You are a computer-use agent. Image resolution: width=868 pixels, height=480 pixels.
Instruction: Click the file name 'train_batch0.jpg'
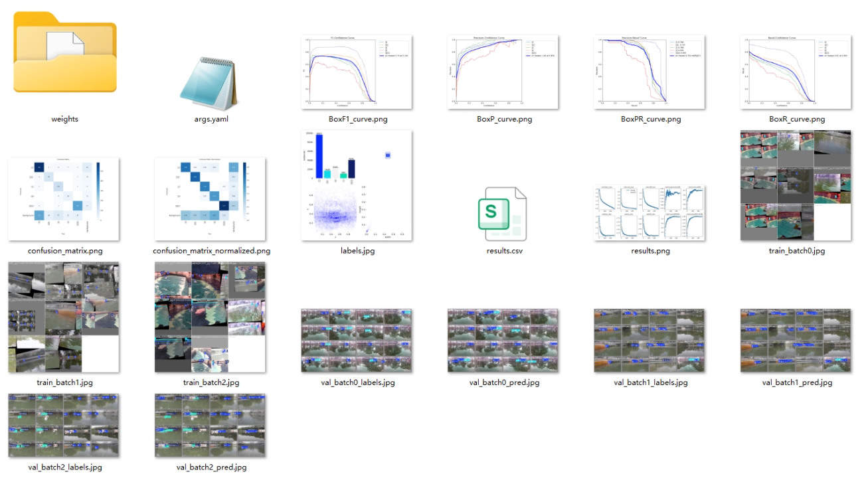pos(796,251)
